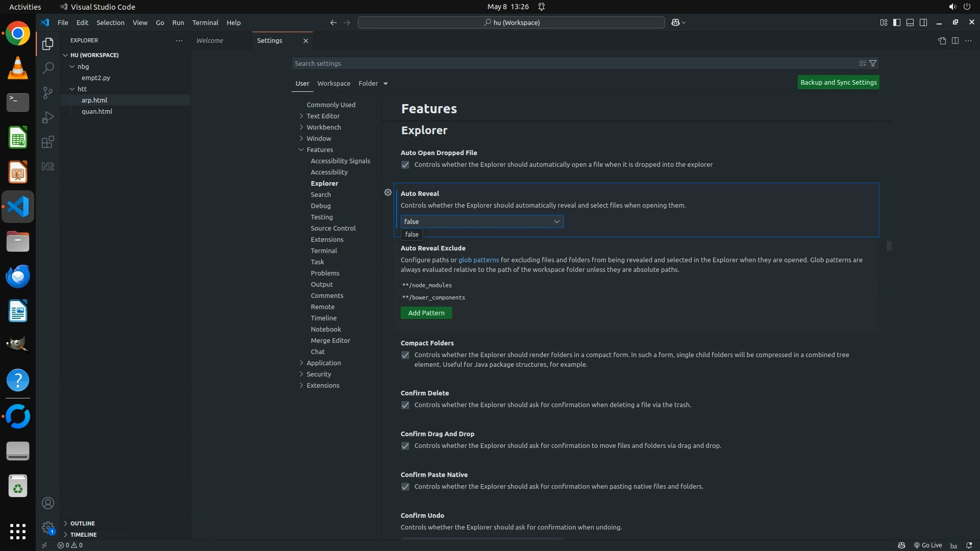Click the Add Pattern button
This screenshot has height=551, width=980.
(426, 313)
